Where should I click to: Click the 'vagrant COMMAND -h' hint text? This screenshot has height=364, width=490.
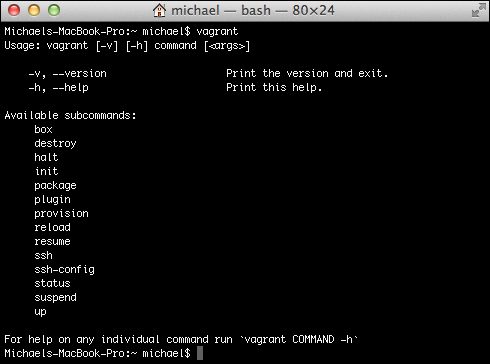point(299,339)
